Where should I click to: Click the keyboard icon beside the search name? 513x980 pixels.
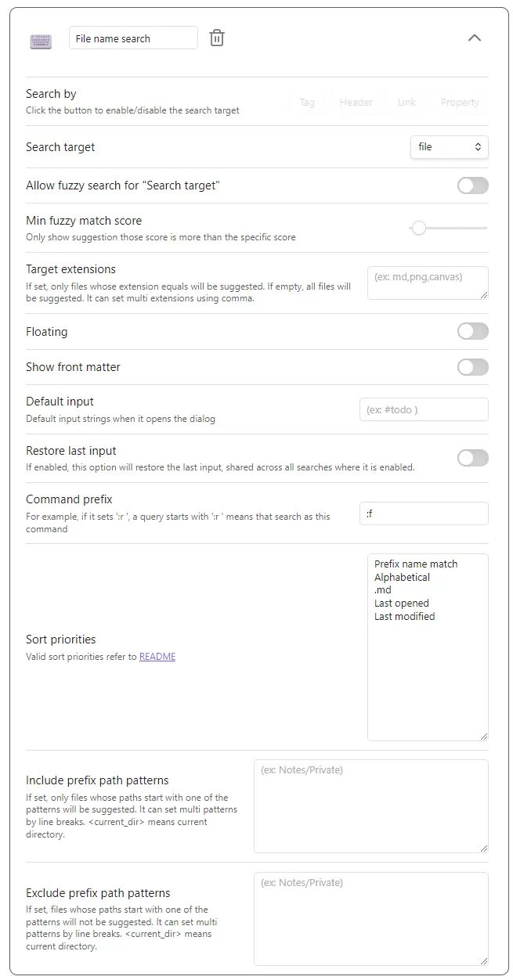coord(42,41)
